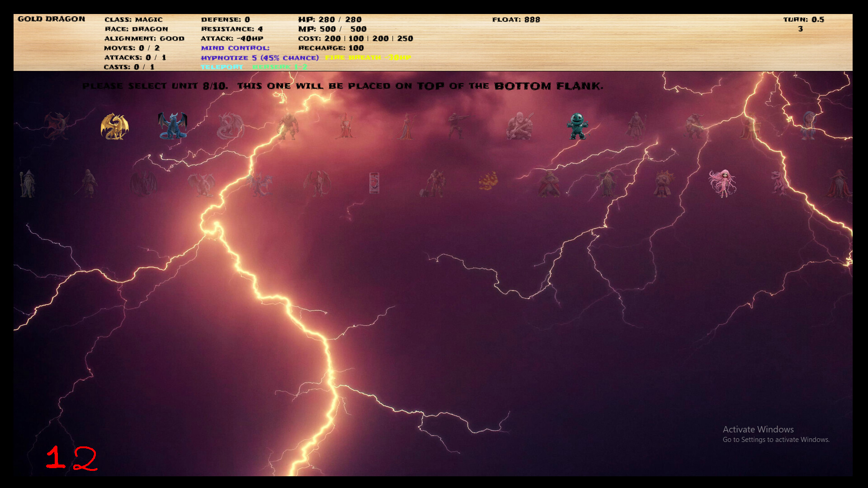The height and width of the screenshot is (488, 868).
Task: Pick the teal slime creature unit
Action: [577, 126]
